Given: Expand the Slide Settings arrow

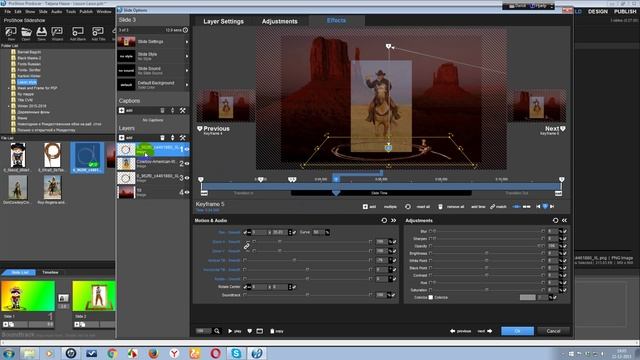Looking at the screenshot, I should (187, 42).
